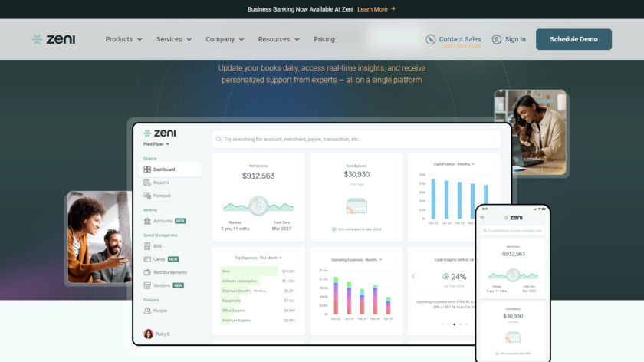Expand the Resources dropdown menu
Image resolution: width=644 pixels, height=362 pixels.
[x=279, y=39]
